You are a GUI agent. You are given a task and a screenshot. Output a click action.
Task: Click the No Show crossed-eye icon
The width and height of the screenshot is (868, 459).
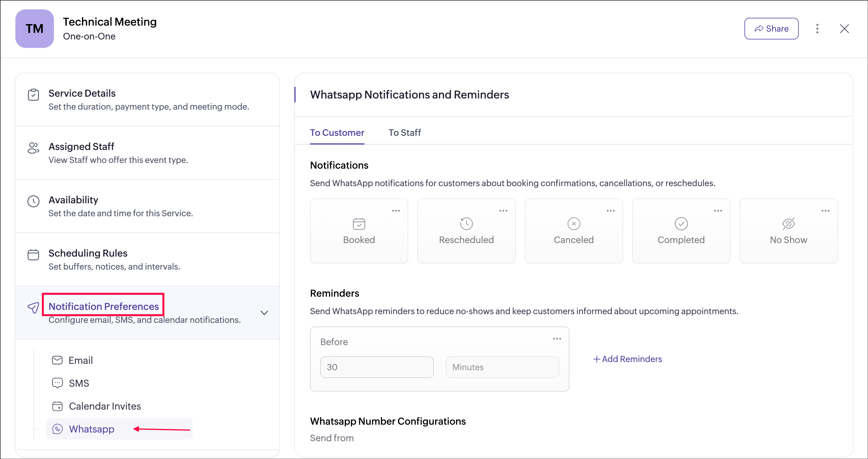(x=788, y=223)
